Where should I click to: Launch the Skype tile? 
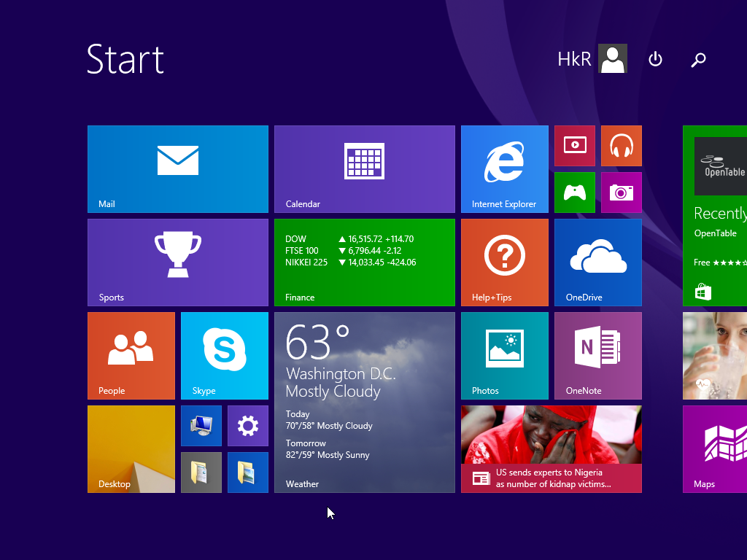pos(225,356)
